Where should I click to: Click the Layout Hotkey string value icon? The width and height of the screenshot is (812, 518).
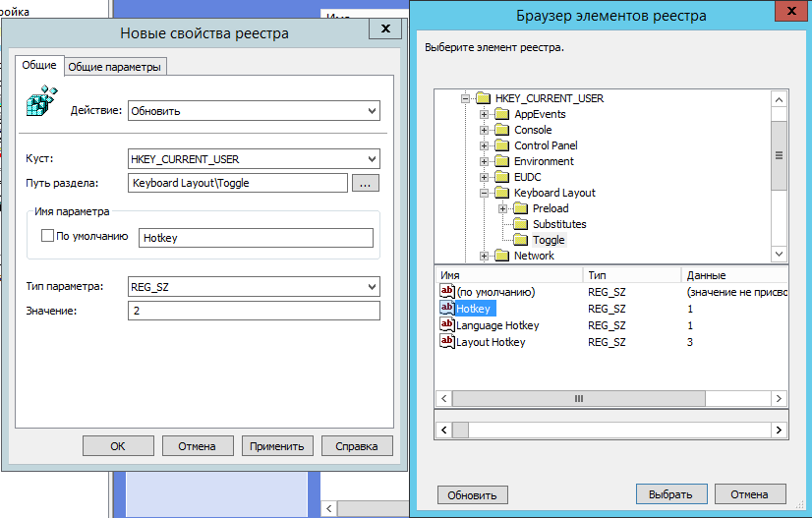tap(447, 342)
